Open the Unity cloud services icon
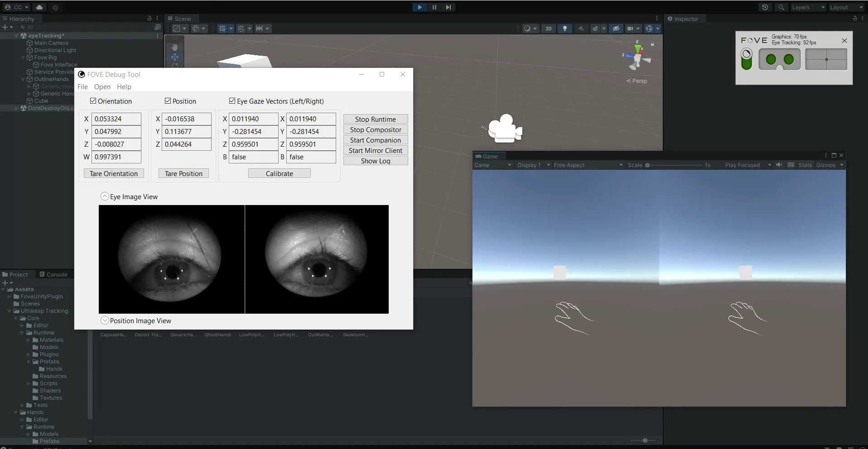The image size is (868, 449). pyautogui.click(x=39, y=7)
